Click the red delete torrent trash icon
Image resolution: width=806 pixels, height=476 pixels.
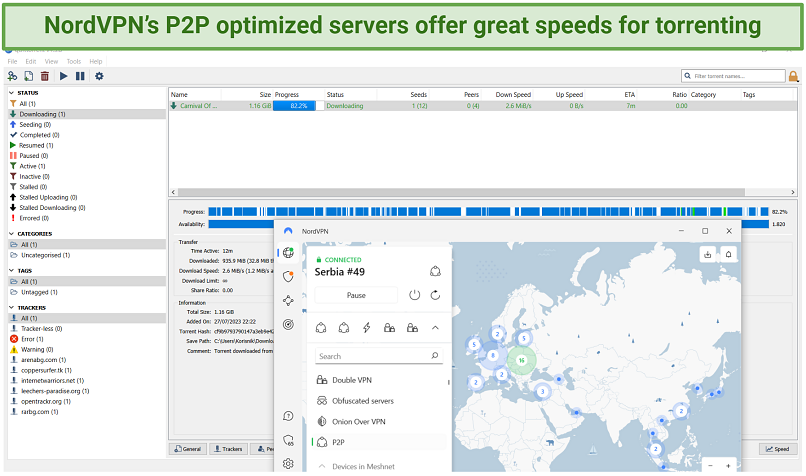(x=45, y=76)
